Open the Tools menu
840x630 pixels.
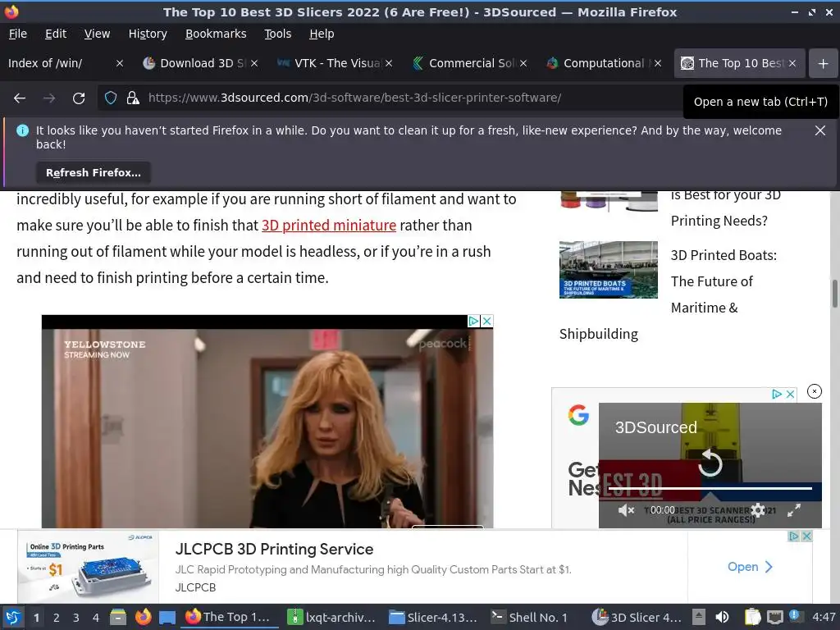pyautogui.click(x=277, y=34)
